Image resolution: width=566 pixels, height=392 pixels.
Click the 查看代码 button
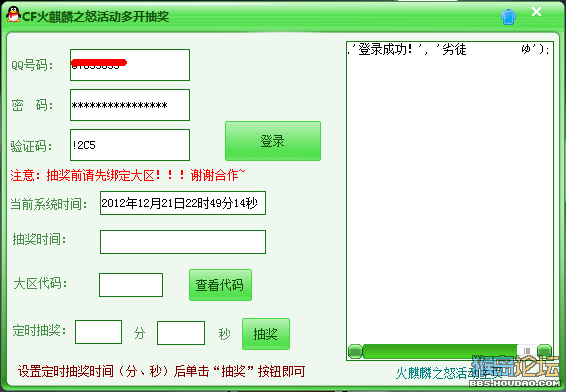220,285
